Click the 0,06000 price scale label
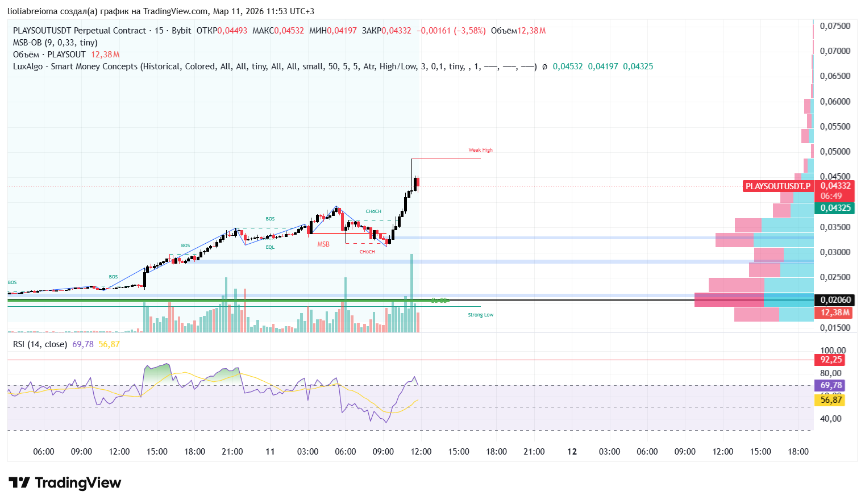Image resolution: width=865 pixels, height=504 pixels. (835, 101)
